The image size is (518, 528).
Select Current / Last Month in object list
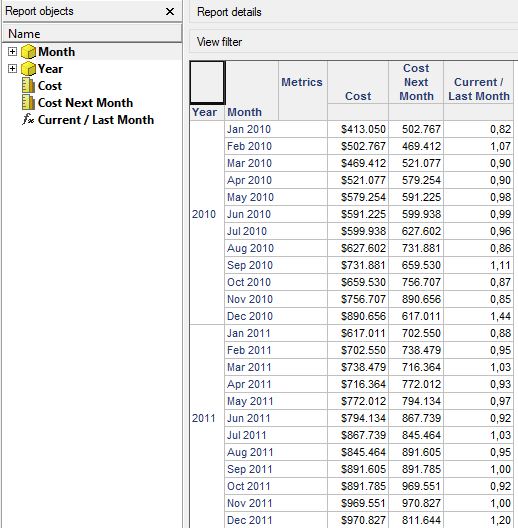[x=96, y=120]
